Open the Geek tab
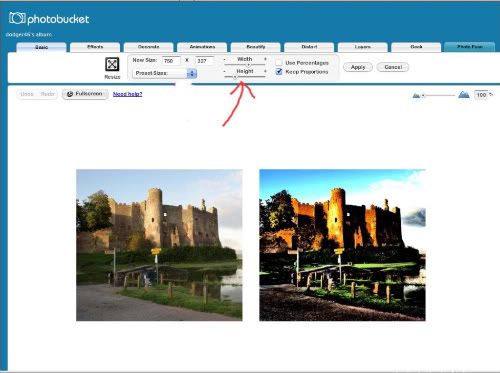This screenshot has height=373, width=500. point(416,47)
